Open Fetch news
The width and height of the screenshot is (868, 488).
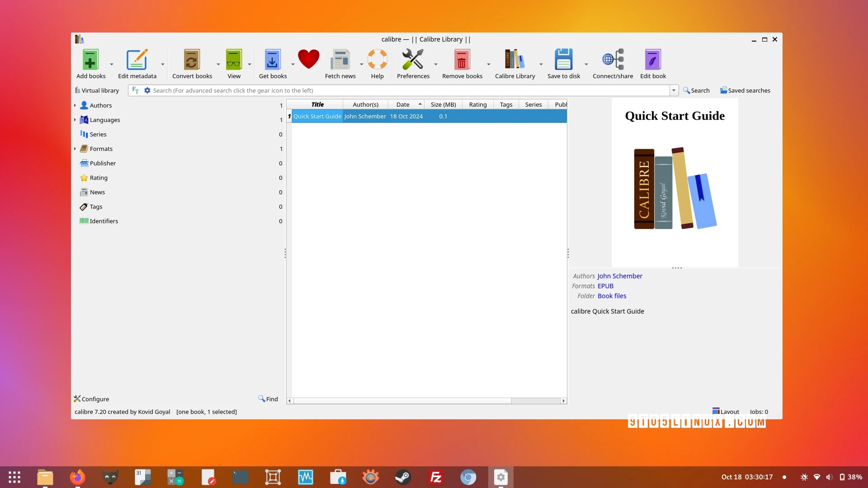(x=340, y=60)
